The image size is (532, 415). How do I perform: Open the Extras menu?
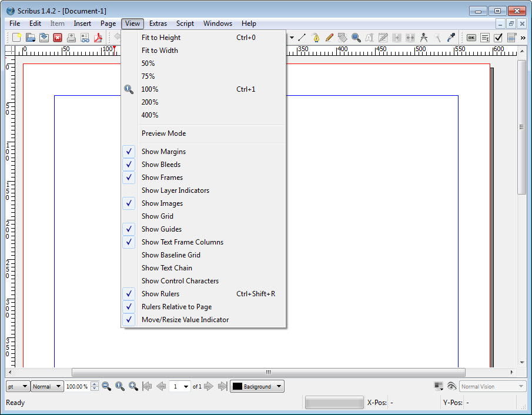(x=158, y=24)
